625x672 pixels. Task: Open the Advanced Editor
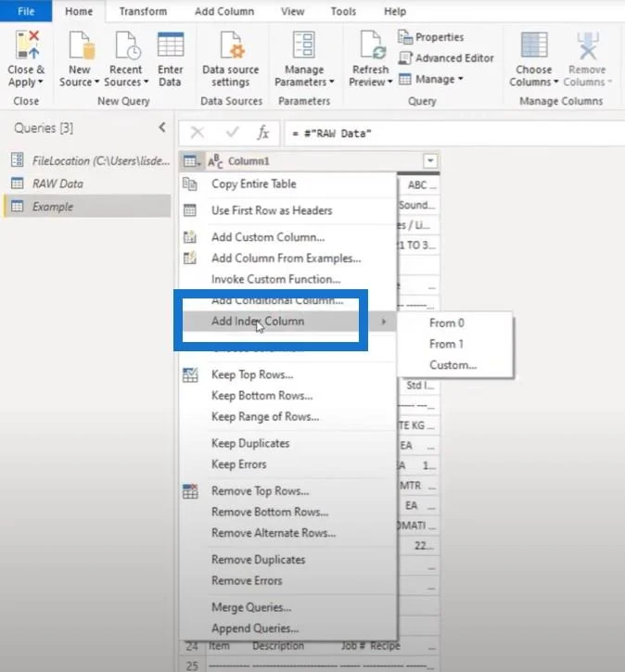pyautogui.click(x=446, y=57)
